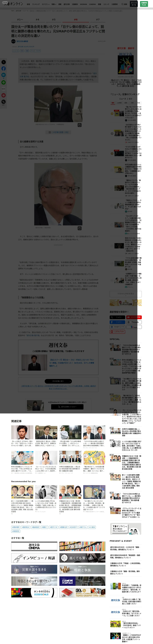Click 11位から20位を見る button

126,294
